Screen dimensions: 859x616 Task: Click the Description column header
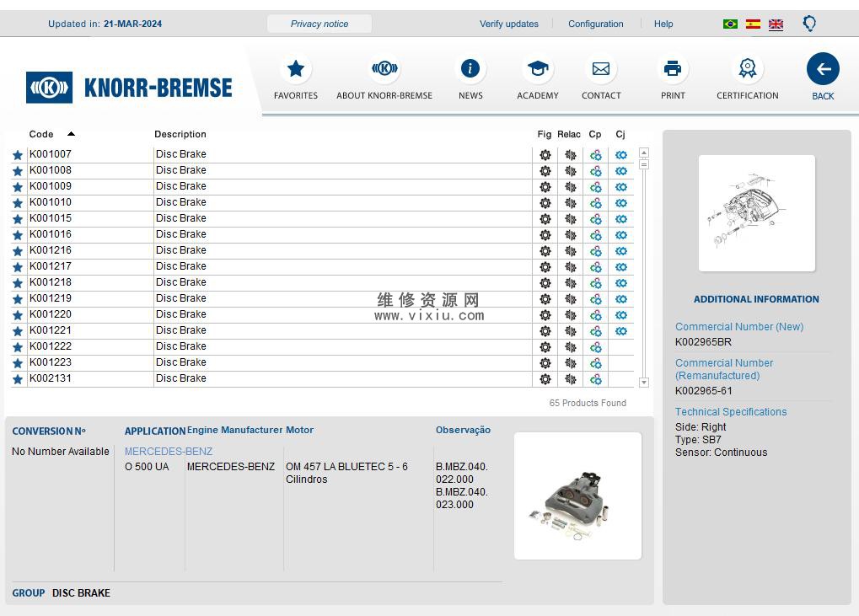tap(180, 134)
